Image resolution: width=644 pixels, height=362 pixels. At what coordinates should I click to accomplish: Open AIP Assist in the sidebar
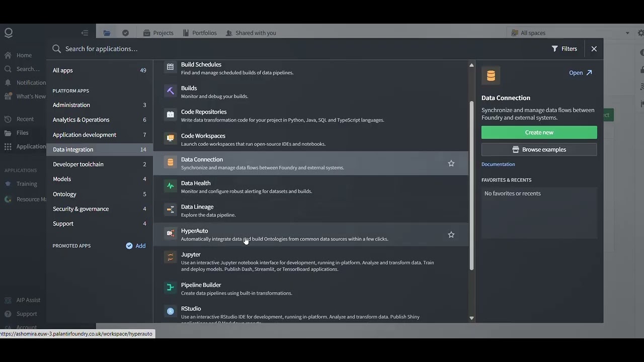tap(24, 300)
